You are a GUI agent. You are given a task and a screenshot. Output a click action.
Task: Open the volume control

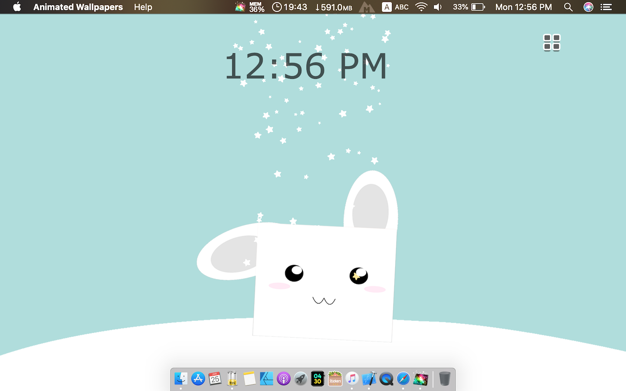tap(438, 7)
